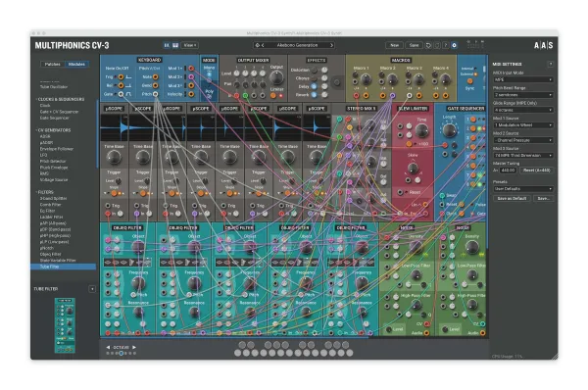The image size is (588, 390).
Task: Click the Keyboard Velocity output jack
Action: [x=191, y=94]
